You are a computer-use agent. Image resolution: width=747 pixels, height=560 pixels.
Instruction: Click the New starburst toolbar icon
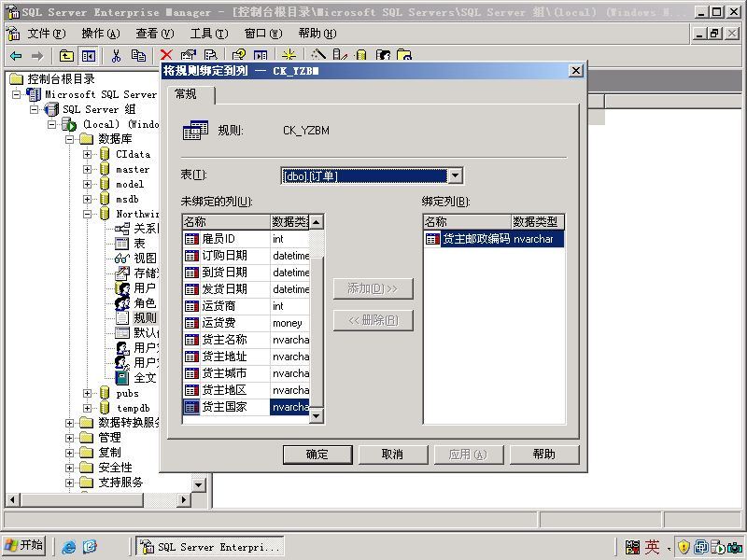pos(289,55)
